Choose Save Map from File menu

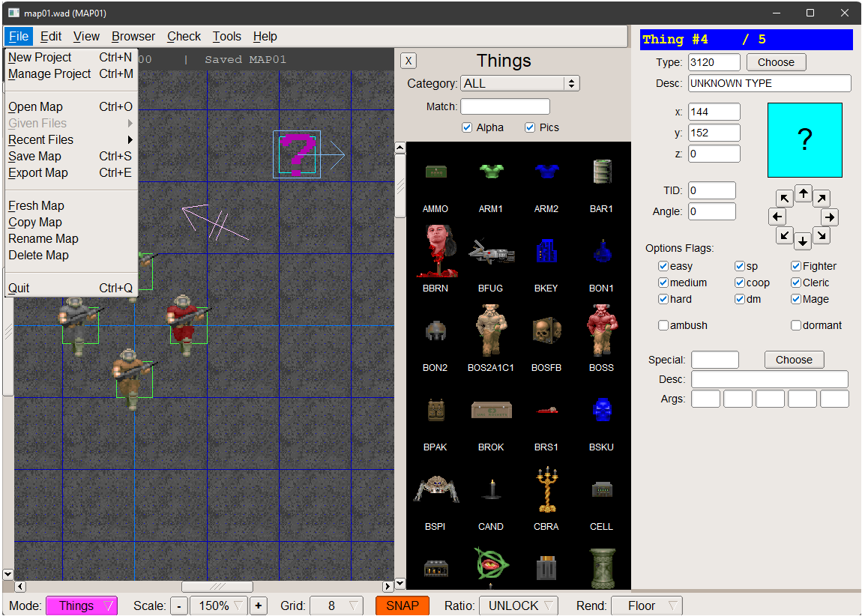tap(71, 156)
